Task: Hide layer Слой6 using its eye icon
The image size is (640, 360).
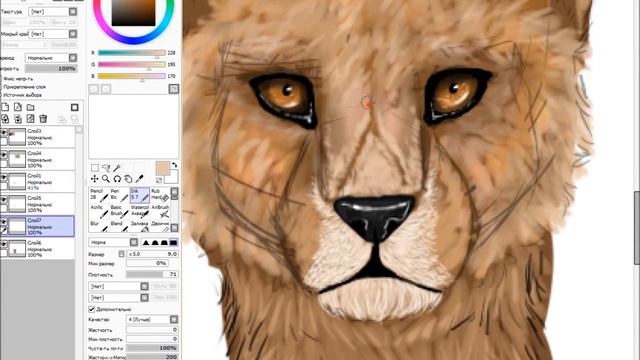Action: (x=4, y=244)
